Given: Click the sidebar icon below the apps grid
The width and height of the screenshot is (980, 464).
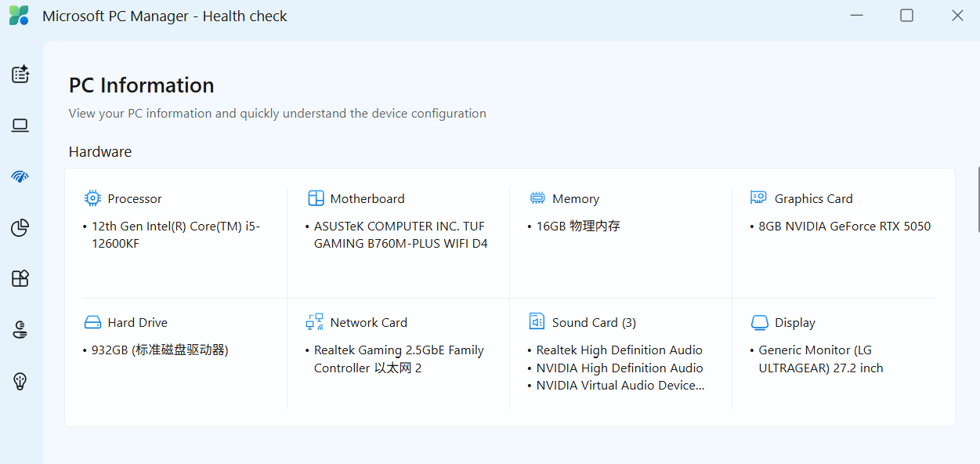Looking at the screenshot, I should click(x=20, y=330).
